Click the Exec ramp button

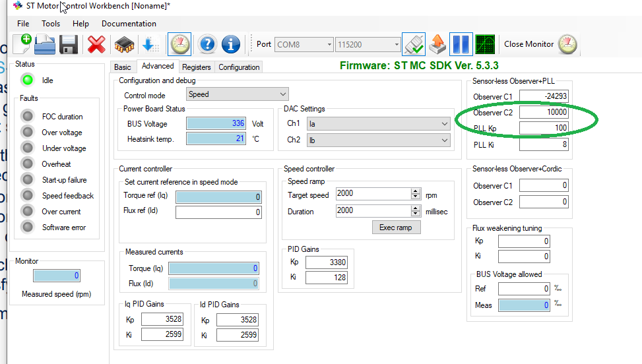tap(396, 228)
